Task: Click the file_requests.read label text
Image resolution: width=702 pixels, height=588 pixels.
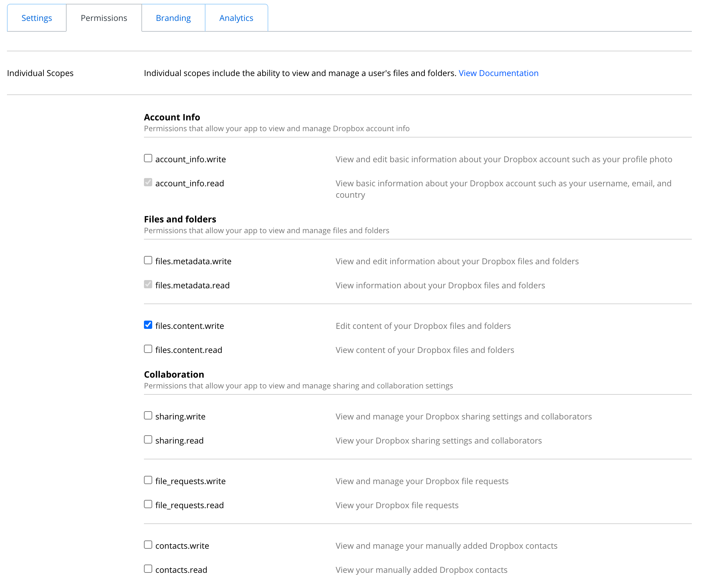Action: 190,506
